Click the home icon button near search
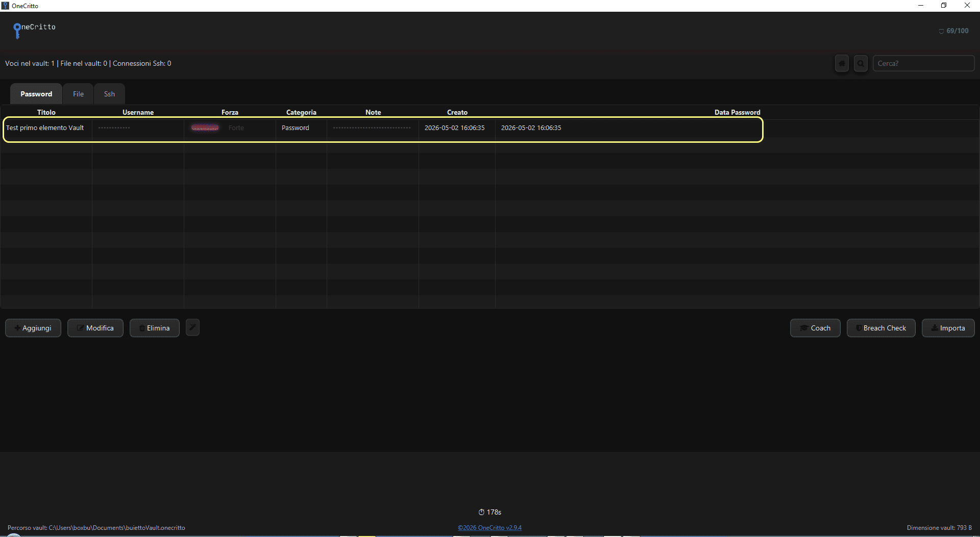980x537 pixels. point(842,64)
